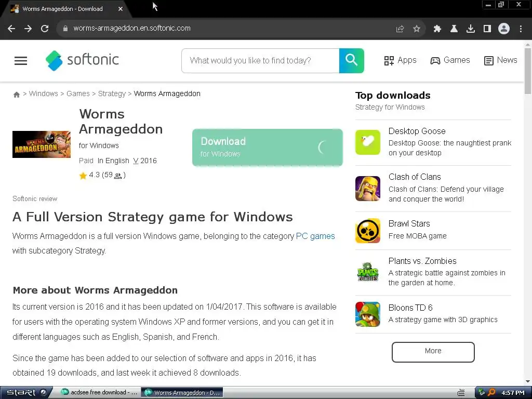The height and width of the screenshot is (399, 532).
Task: Go forward in the browser
Action: click(28, 29)
